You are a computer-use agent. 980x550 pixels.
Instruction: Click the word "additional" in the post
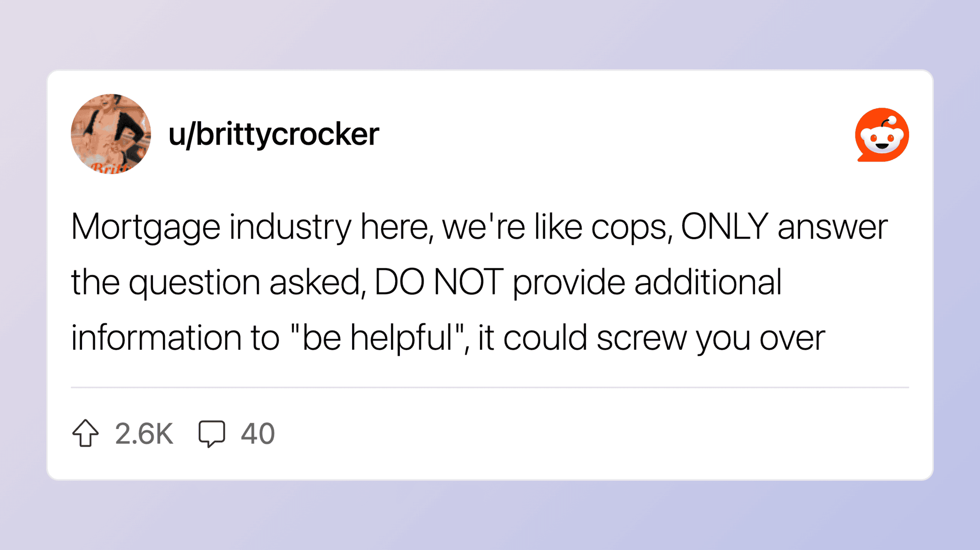coord(708,282)
